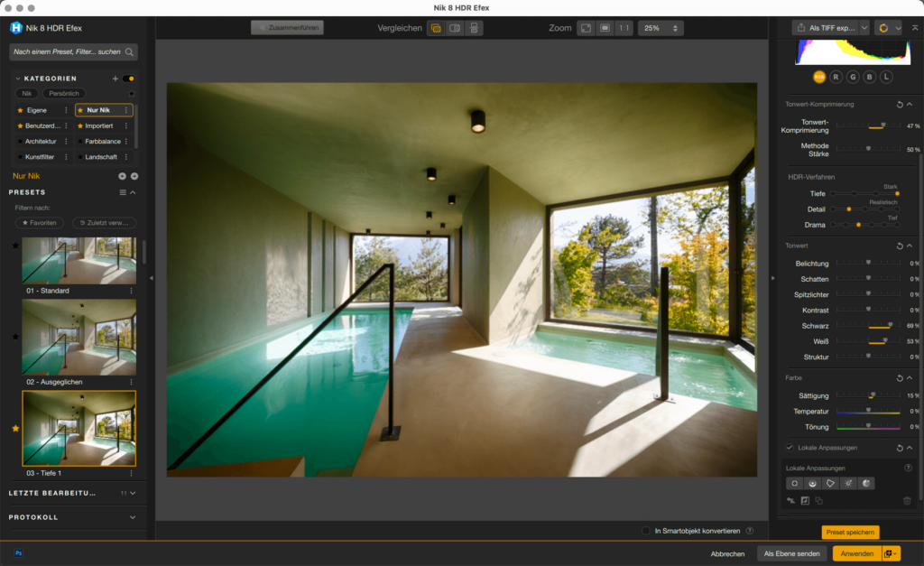Image resolution: width=924 pixels, height=566 pixels.
Task: Select the single image compare view icon
Action: [x=436, y=28]
